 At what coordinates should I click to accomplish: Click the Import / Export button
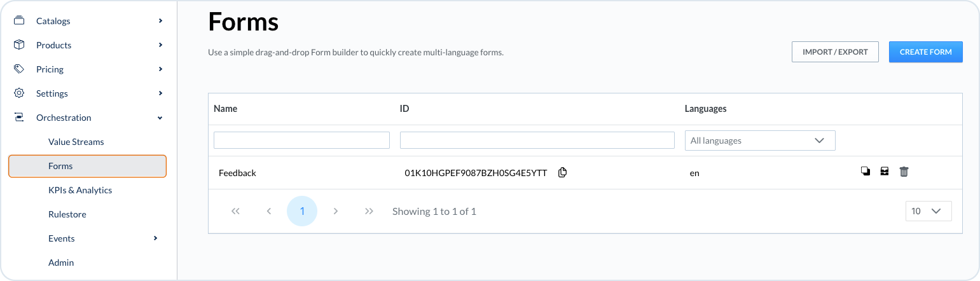(834, 52)
